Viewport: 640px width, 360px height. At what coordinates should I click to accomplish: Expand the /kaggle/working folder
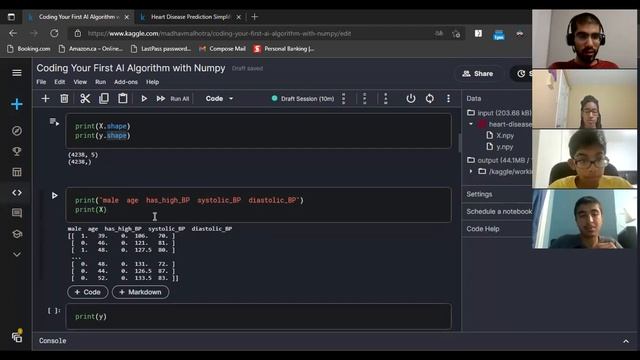click(471, 171)
